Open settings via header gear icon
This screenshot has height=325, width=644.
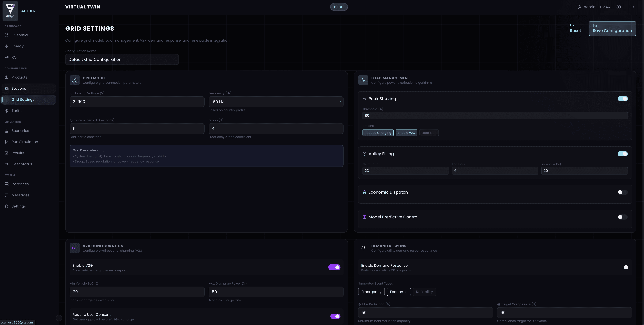619,7
